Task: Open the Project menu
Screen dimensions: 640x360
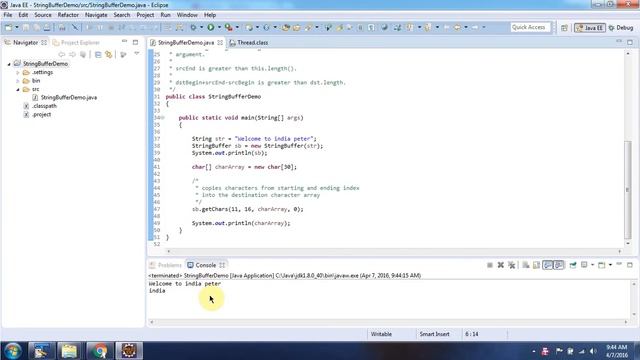Action: click(145, 15)
